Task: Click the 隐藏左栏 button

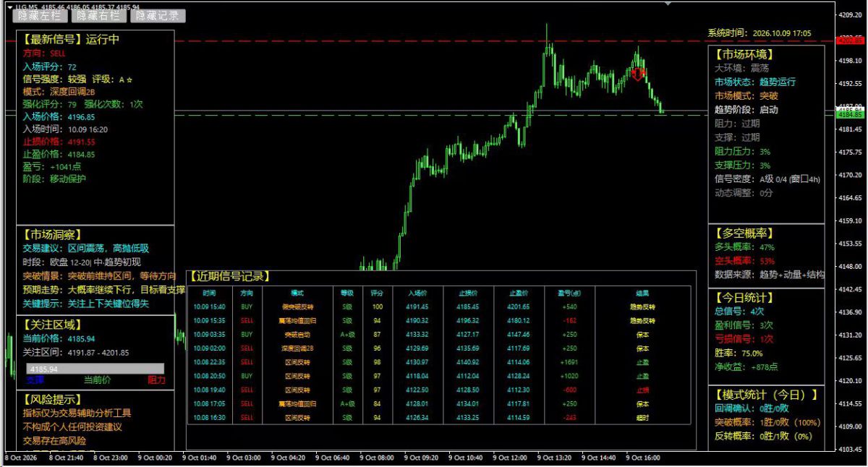Action: [x=40, y=15]
